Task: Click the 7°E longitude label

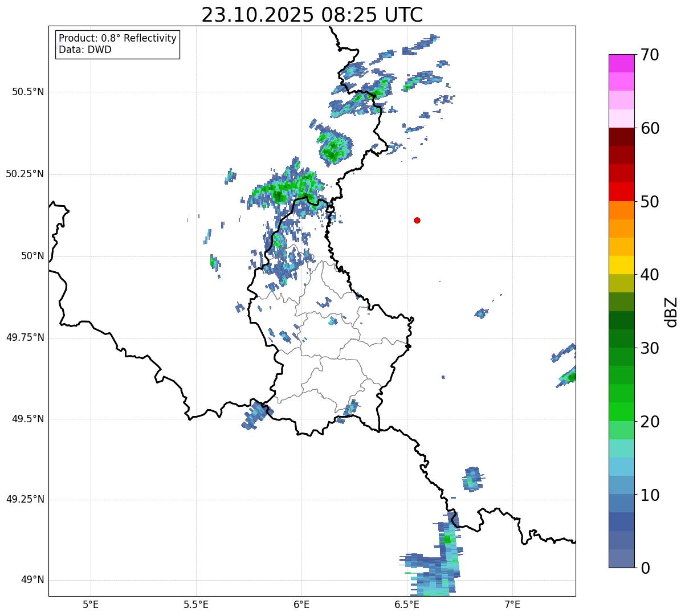Action: [x=512, y=604]
